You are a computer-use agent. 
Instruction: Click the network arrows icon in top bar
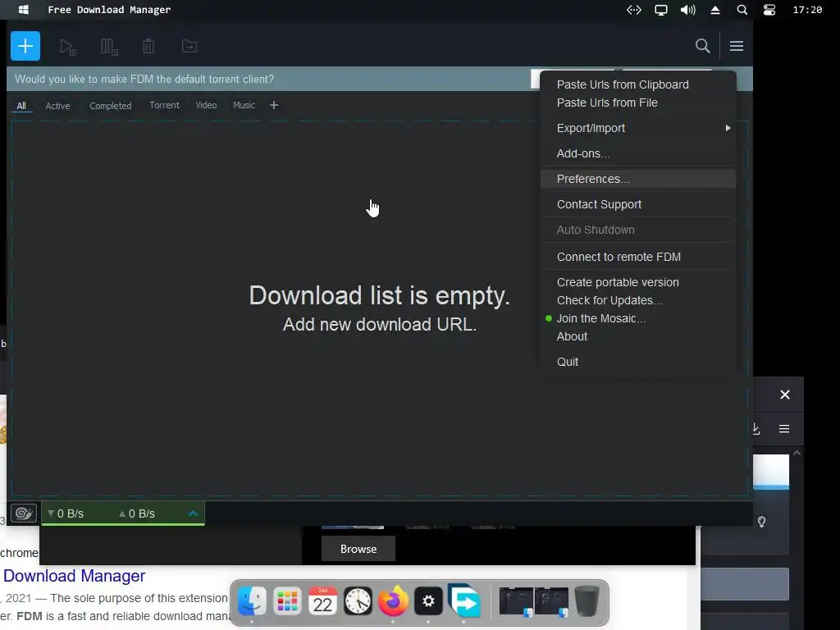pyautogui.click(x=634, y=10)
